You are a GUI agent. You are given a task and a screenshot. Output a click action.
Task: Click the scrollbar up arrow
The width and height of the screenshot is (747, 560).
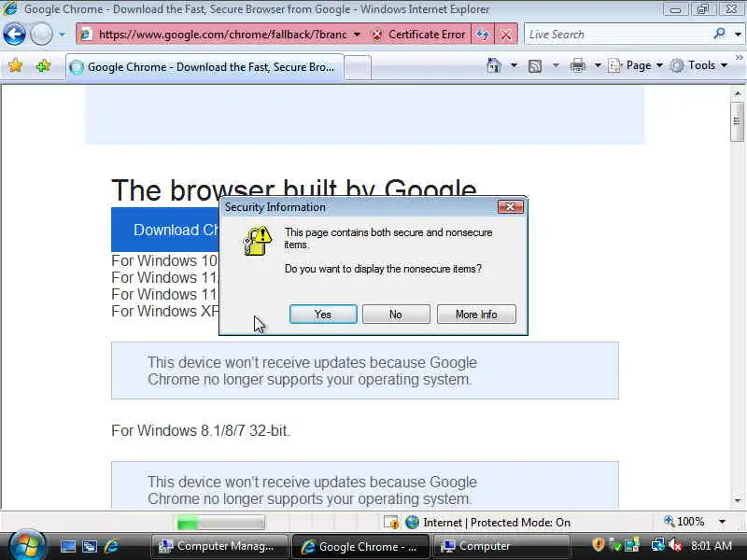tap(738, 93)
